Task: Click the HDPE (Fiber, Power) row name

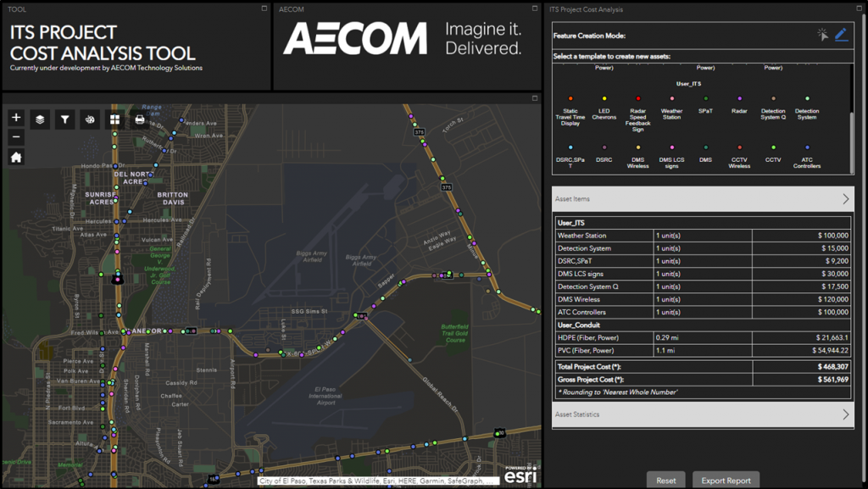Action: tap(588, 337)
